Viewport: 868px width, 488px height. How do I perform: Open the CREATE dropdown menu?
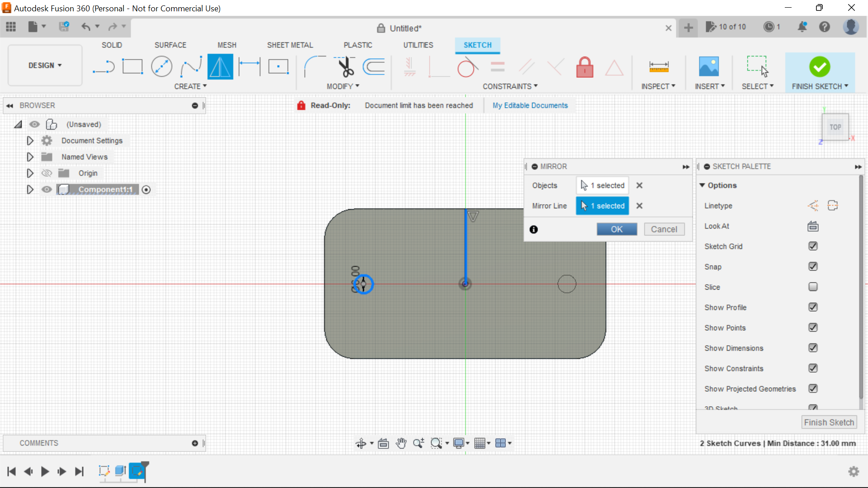coord(190,86)
